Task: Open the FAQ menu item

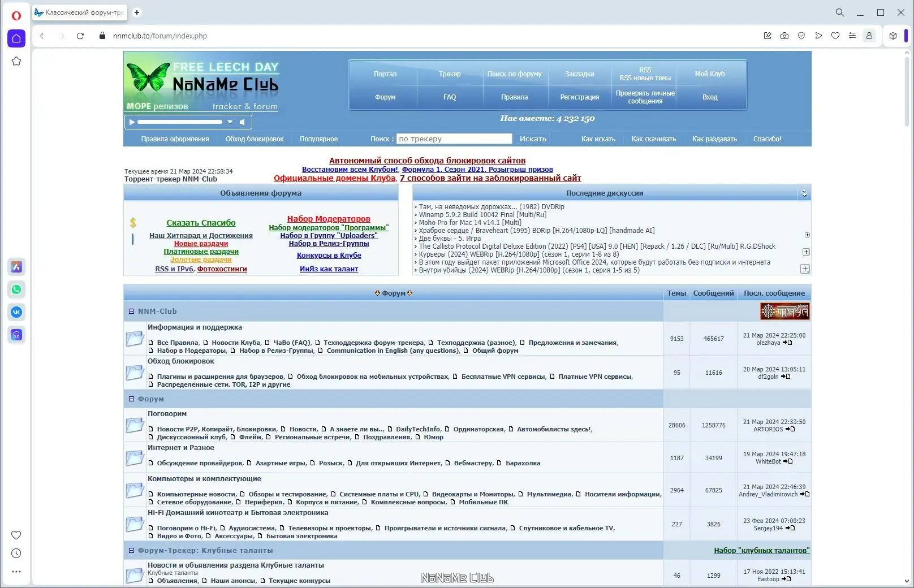Action: coord(450,97)
